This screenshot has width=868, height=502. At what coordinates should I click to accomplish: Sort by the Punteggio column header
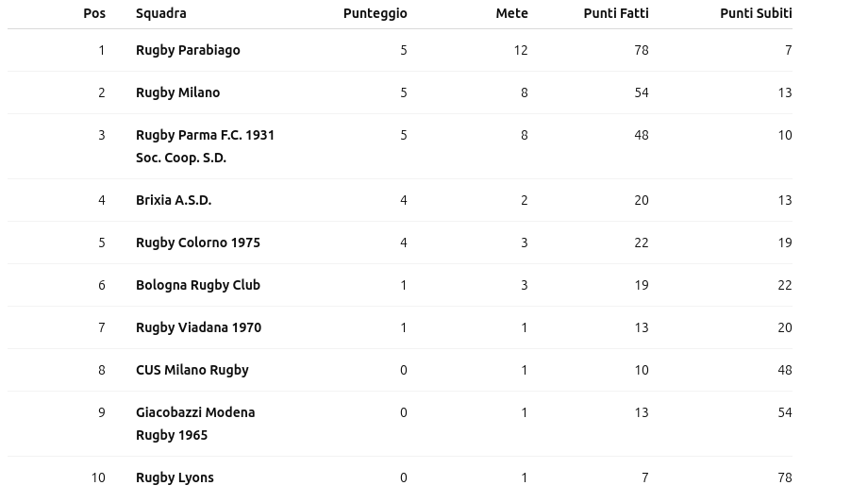coord(375,13)
